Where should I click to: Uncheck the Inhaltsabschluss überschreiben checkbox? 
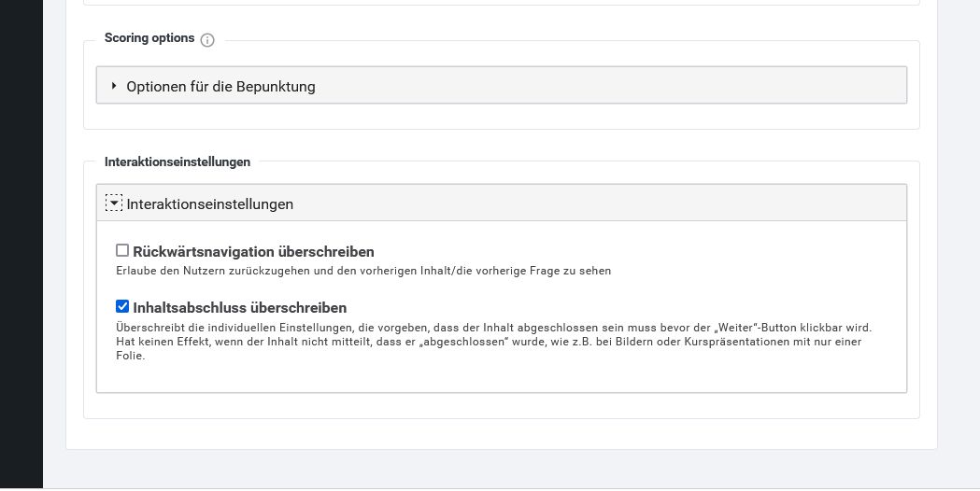(x=122, y=306)
